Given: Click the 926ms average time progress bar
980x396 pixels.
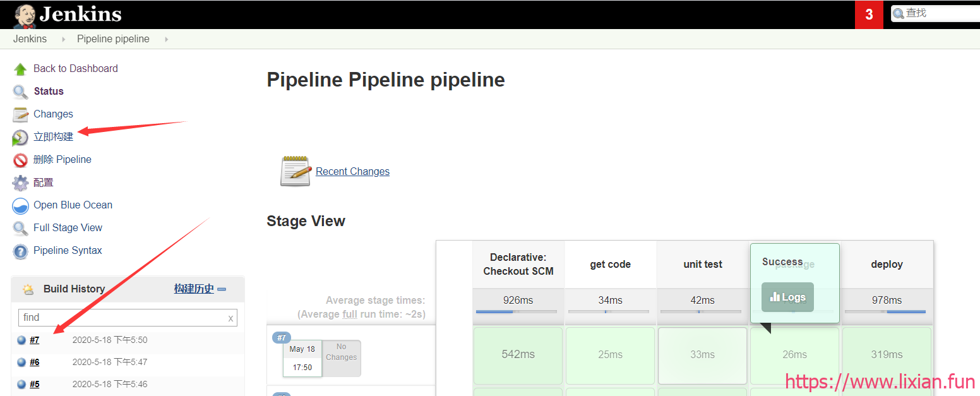Looking at the screenshot, I should point(517,311).
